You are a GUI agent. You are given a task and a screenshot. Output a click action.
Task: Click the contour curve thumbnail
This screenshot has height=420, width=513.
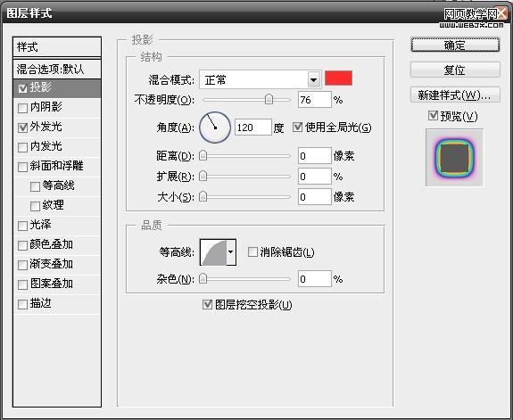(213, 252)
